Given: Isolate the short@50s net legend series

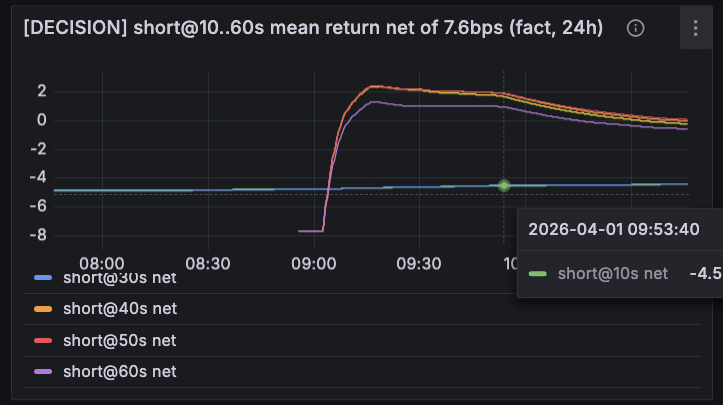Looking at the screenshot, I should [120, 340].
